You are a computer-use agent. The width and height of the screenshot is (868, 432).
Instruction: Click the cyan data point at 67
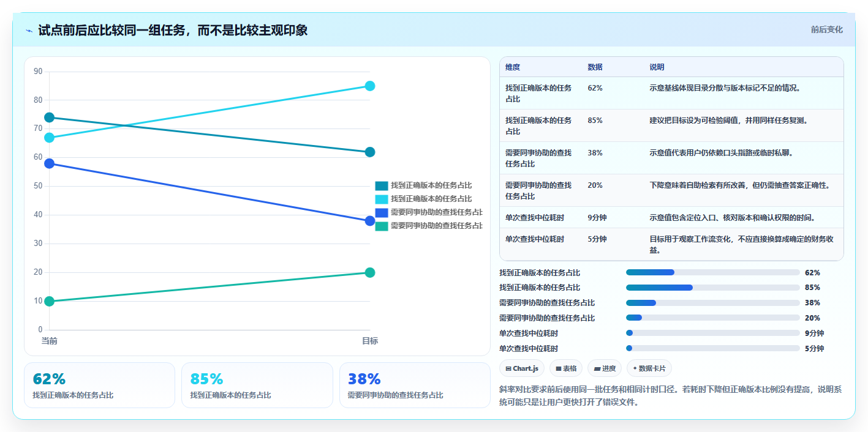pyautogui.click(x=50, y=138)
